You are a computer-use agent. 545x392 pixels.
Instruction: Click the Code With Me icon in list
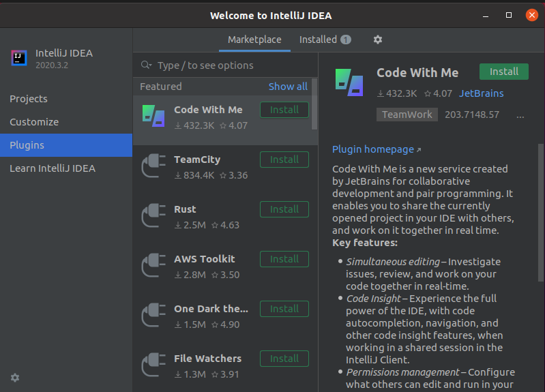coord(153,116)
